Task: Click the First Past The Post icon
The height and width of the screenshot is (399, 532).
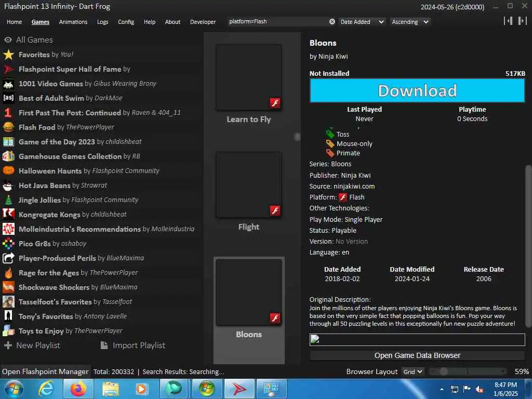Action: tap(8, 113)
